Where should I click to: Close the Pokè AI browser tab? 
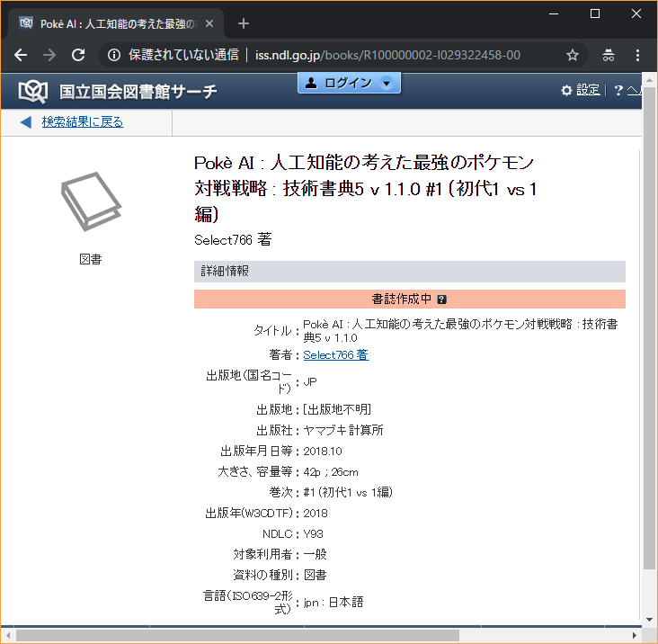(x=209, y=23)
